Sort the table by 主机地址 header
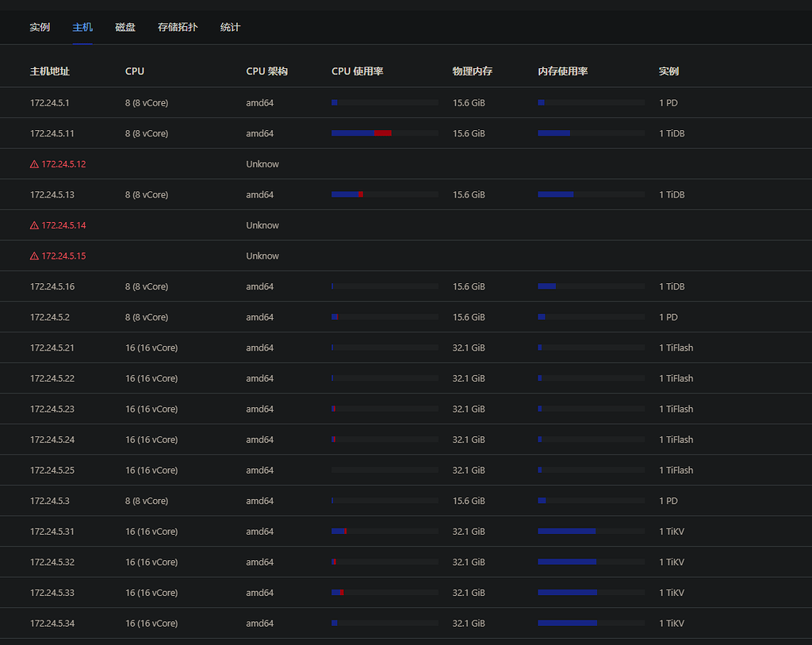812x645 pixels. (x=48, y=71)
